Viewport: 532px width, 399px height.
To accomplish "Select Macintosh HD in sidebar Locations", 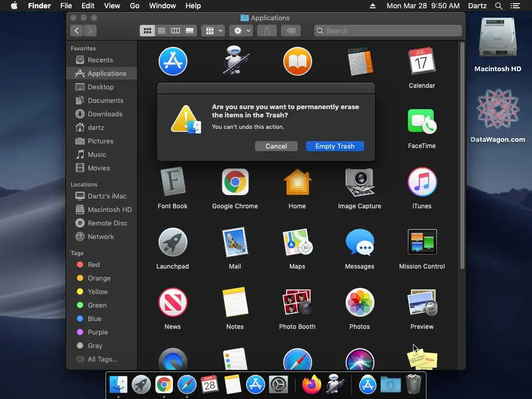I will click(x=102, y=210).
